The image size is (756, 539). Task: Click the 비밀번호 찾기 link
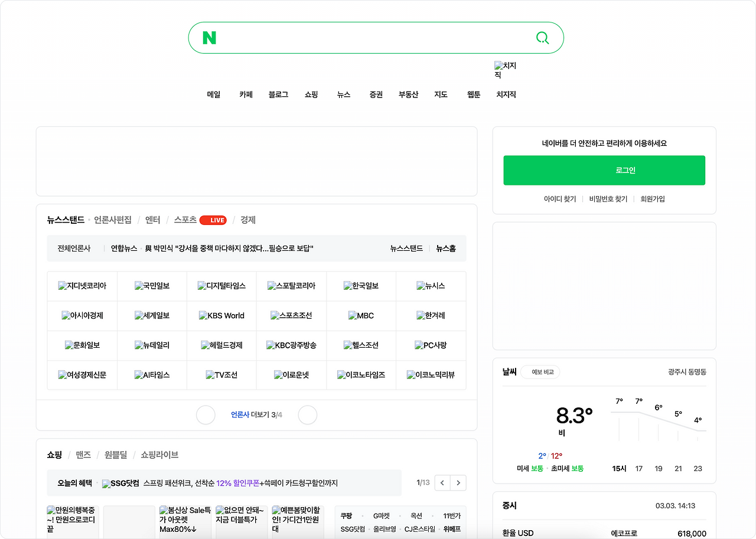tap(608, 199)
